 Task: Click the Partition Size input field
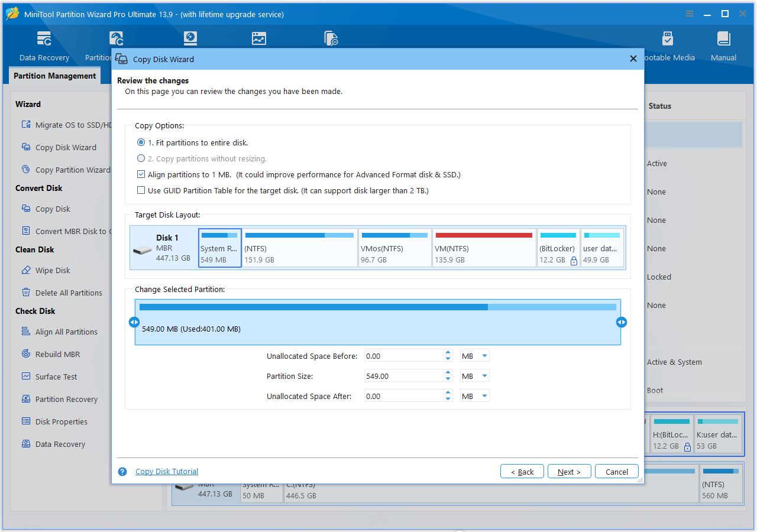tap(404, 376)
